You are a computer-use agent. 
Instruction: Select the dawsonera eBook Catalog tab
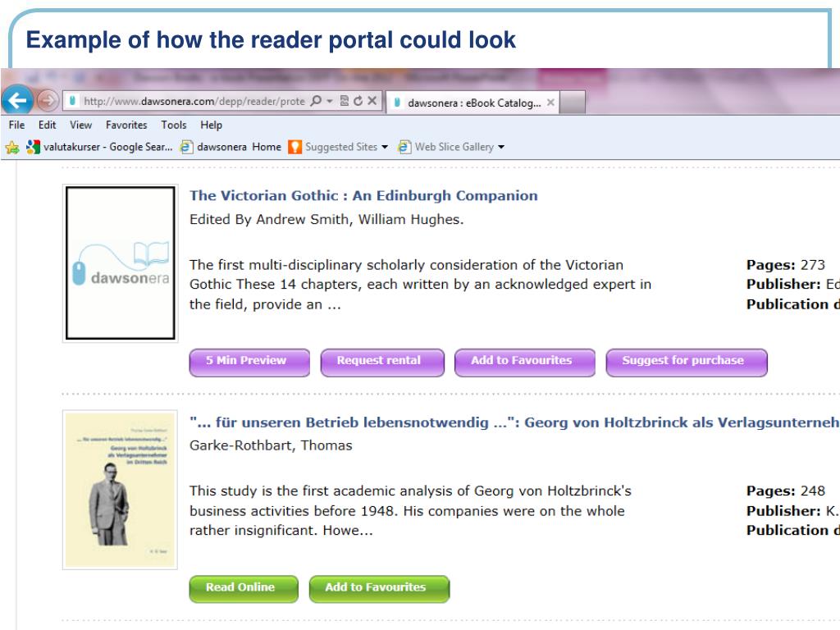[x=472, y=103]
